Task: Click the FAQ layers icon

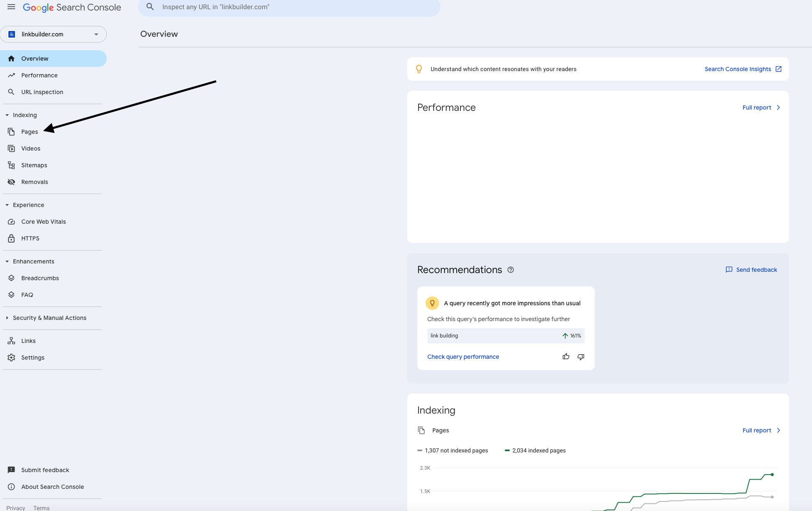Action: pos(11,295)
